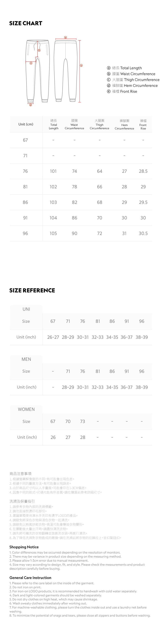Click the red 'e' front rise marker

tap(39, 50)
